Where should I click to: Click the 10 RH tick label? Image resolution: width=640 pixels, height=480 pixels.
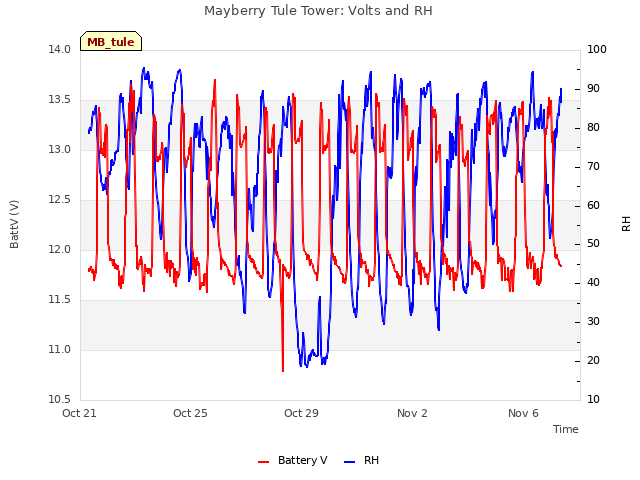(x=593, y=399)
